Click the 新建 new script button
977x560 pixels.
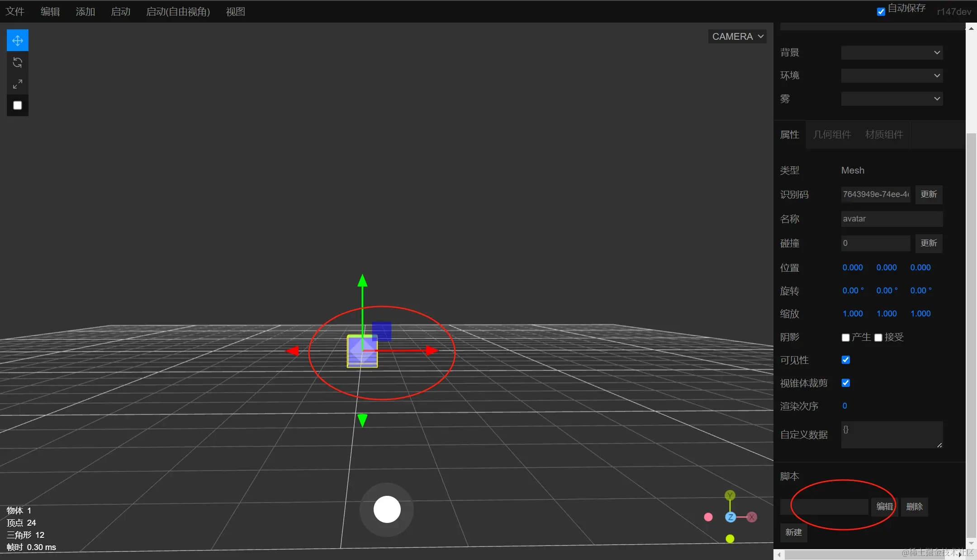793,532
